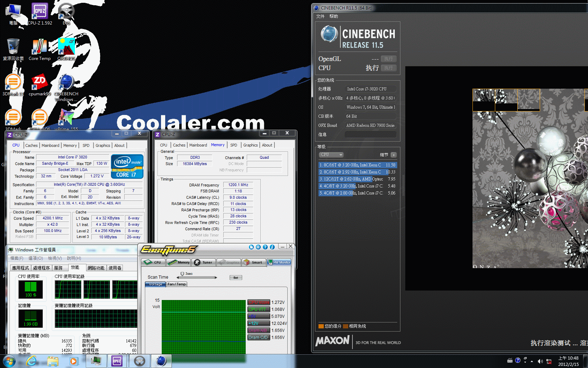Open the CINEBENCH ranking CPU dropdown
Image resolution: width=588 pixels, height=368 pixels.
point(331,155)
